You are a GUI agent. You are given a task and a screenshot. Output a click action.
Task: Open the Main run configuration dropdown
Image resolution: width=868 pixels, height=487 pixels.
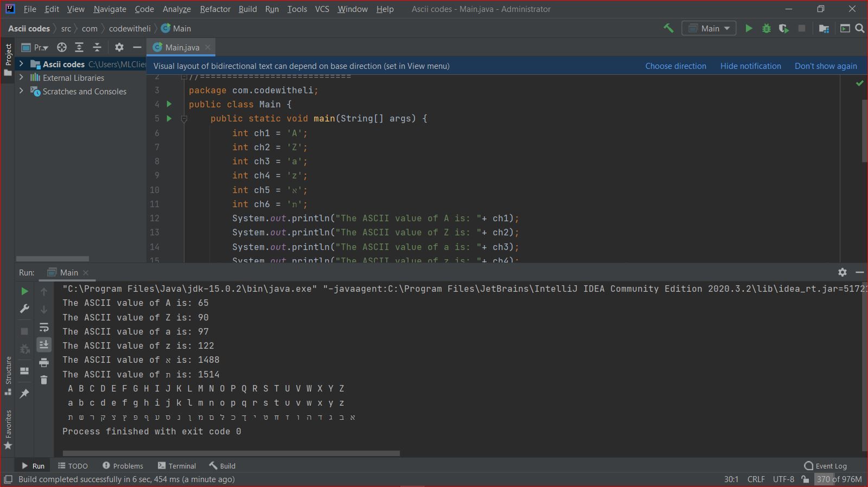[709, 28]
